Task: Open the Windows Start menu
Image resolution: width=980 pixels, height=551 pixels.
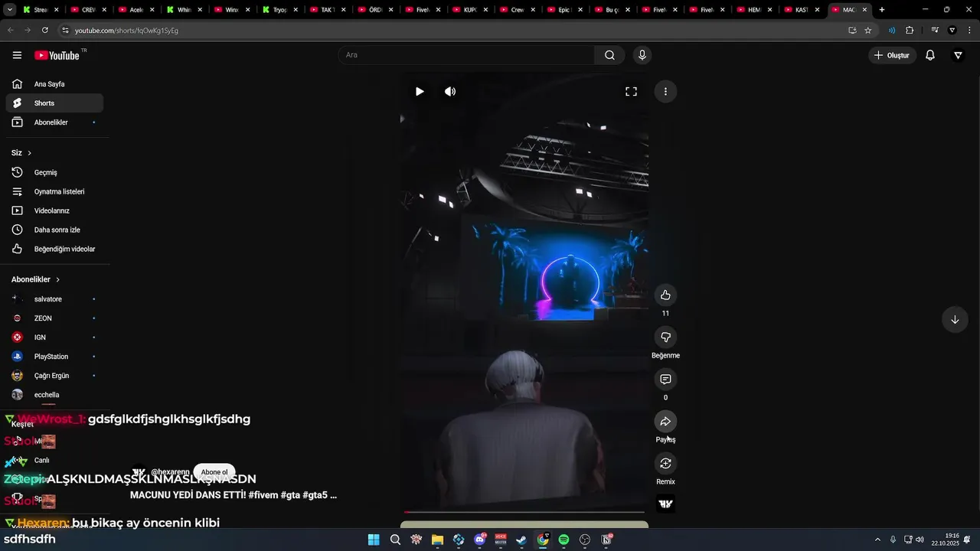Action: click(x=374, y=540)
